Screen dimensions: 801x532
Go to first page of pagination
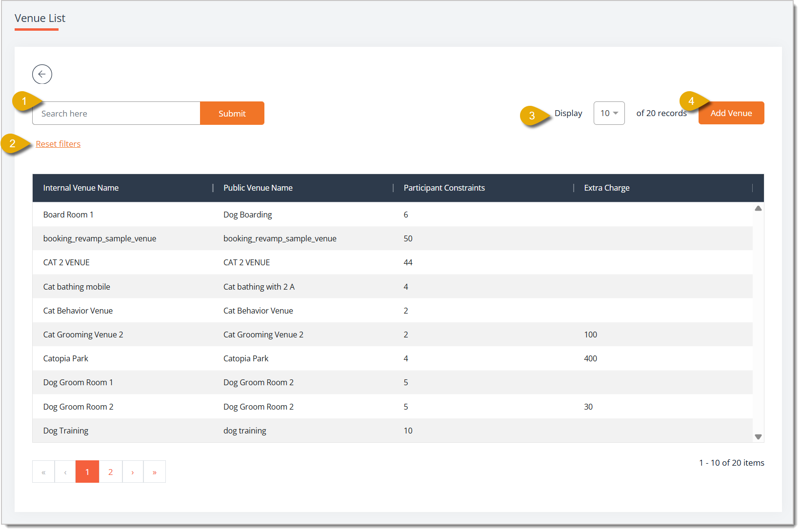tap(43, 472)
